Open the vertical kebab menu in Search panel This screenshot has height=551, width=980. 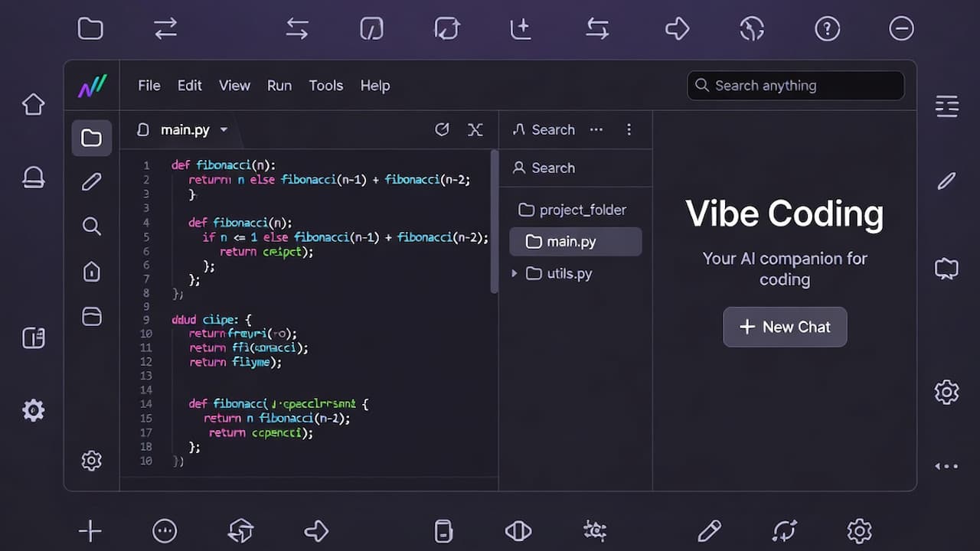[629, 129]
